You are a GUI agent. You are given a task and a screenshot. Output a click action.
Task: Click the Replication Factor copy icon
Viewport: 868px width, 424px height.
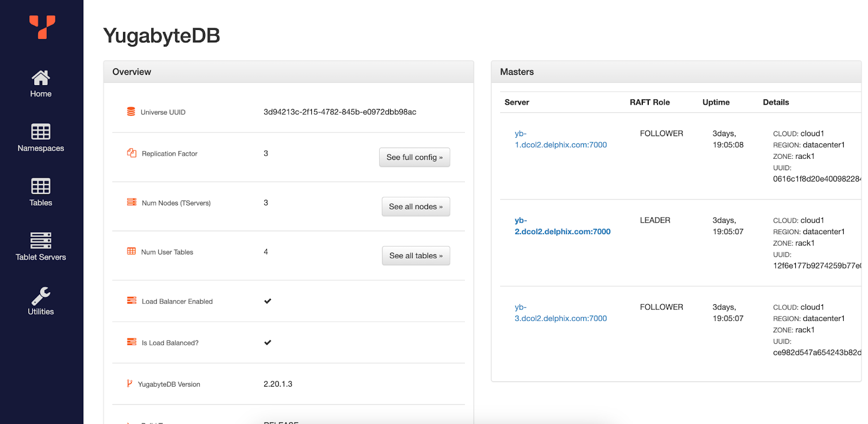point(131,153)
